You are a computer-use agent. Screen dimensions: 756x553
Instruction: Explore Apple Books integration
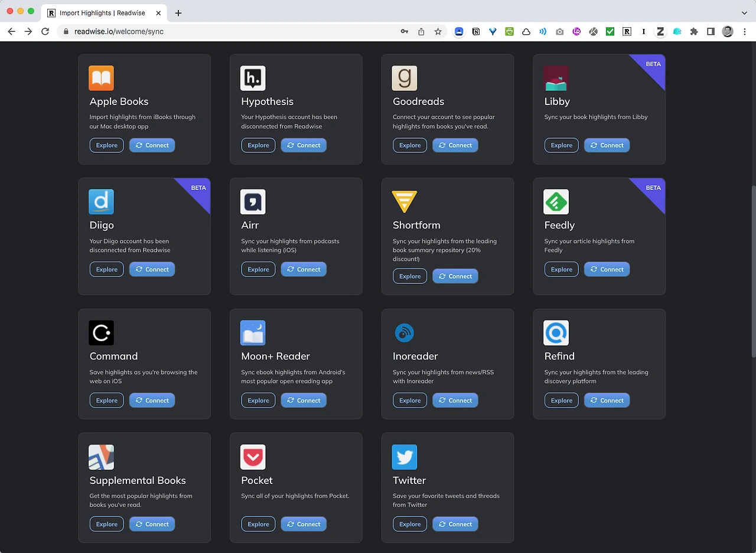[107, 145]
